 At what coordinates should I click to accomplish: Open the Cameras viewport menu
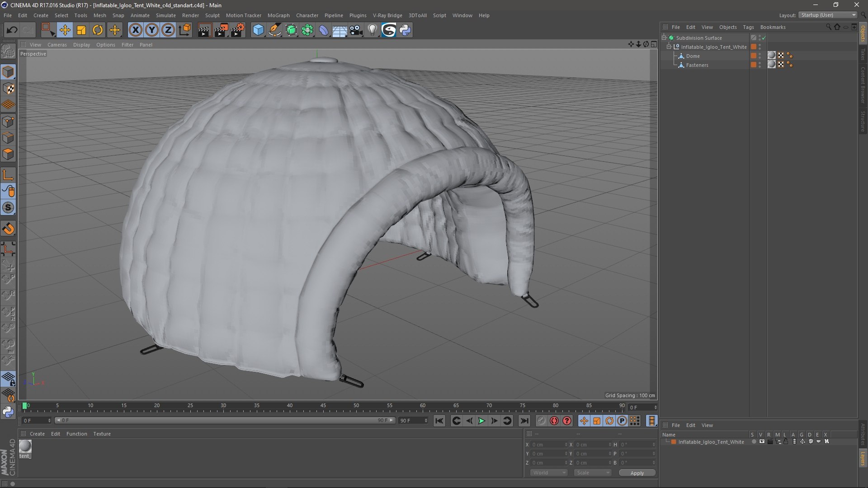[57, 45]
